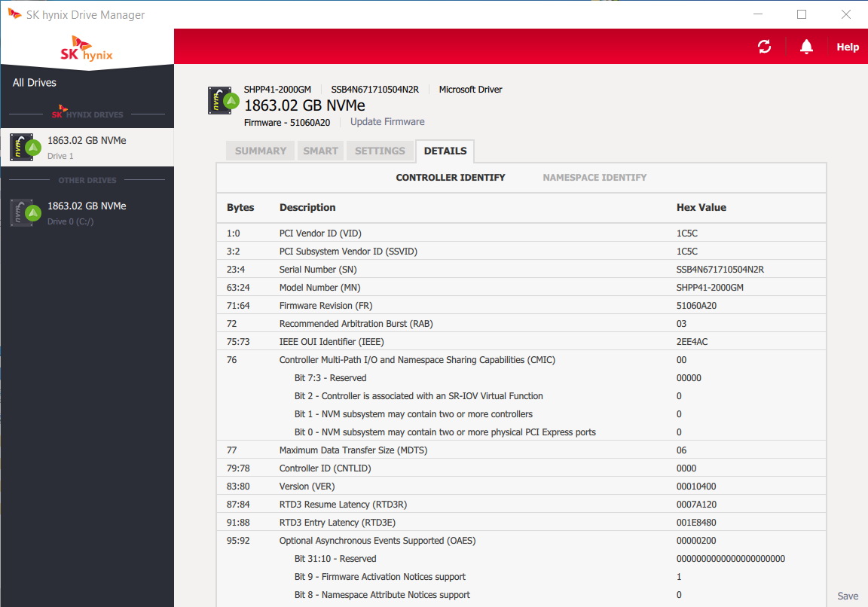Screen dimensions: 868x607
Task: Click Bit 8 Namespace Attribute Notices entry
Action: coord(382,595)
